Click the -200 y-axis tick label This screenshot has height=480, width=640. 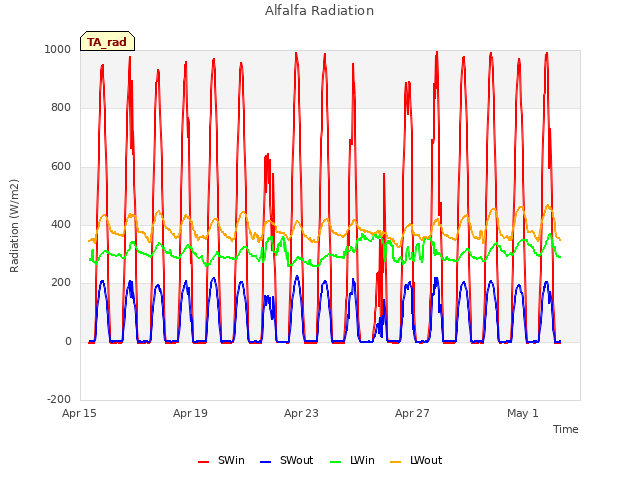pos(59,399)
